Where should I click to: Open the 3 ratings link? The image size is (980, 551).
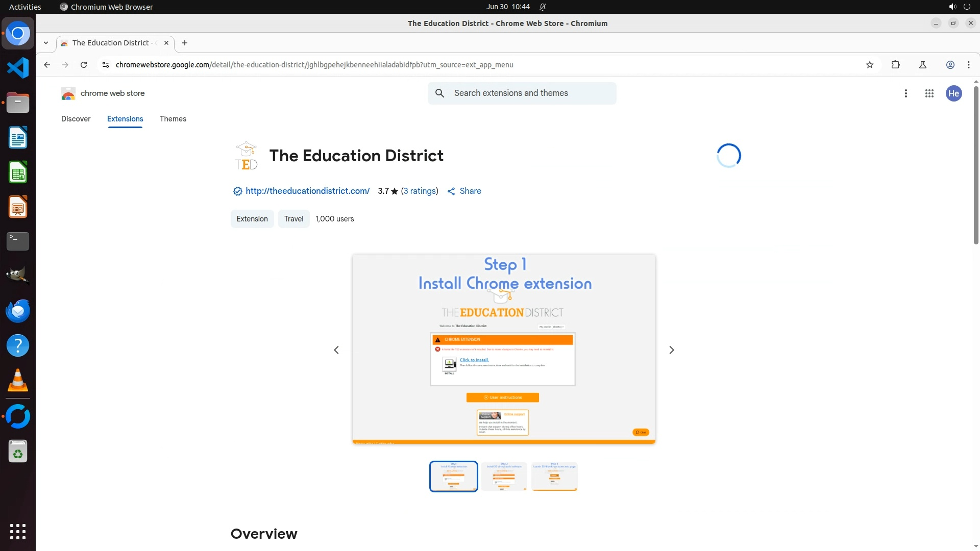[420, 191]
